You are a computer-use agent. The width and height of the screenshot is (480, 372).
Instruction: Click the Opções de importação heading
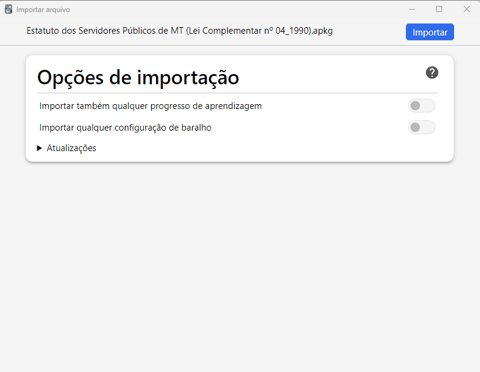pos(138,78)
